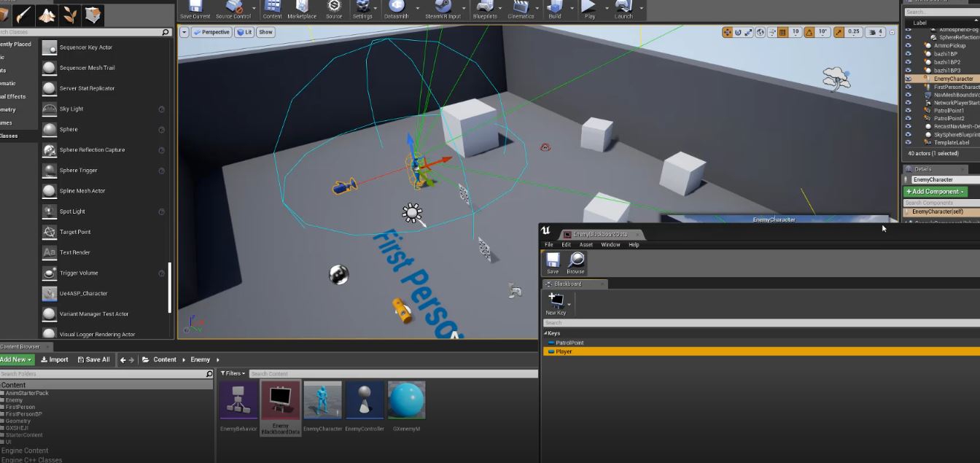980x463 pixels.
Task: Open the Cinematics toolbar icon
Action: pos(521,8)
